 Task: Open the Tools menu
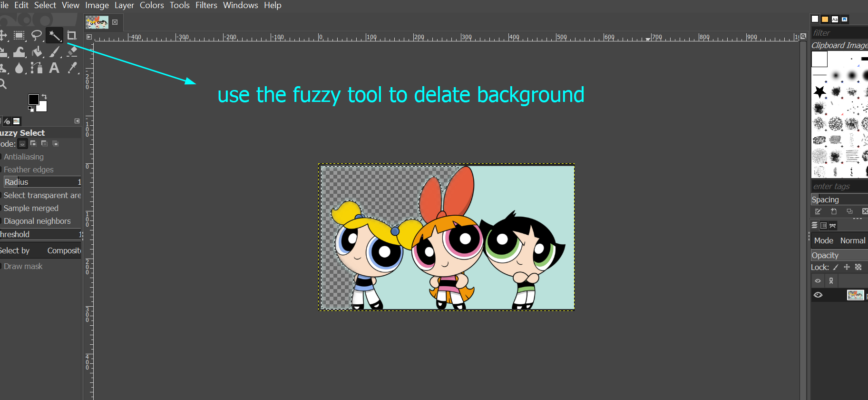(180, 5)
